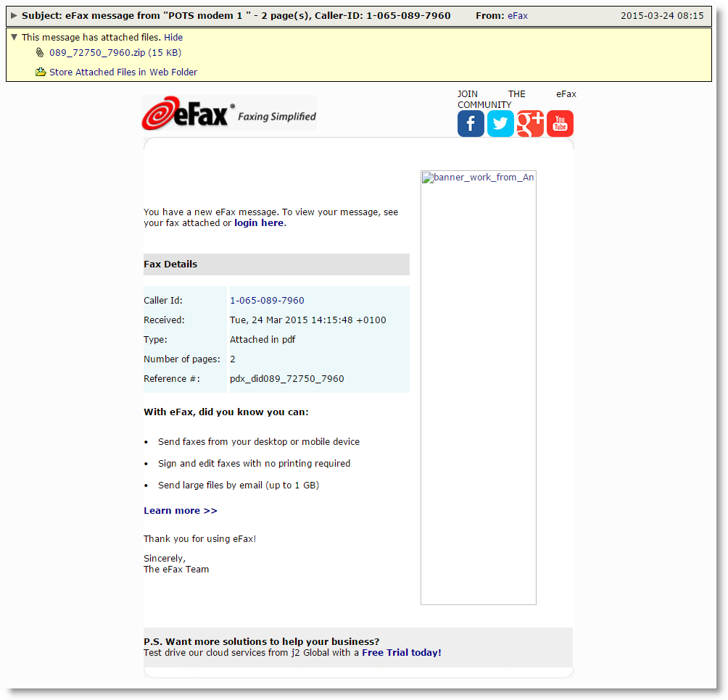
Task: Click Store Attached Files in Web Folder
Action: pyautogui.click(x=123, y=72)
